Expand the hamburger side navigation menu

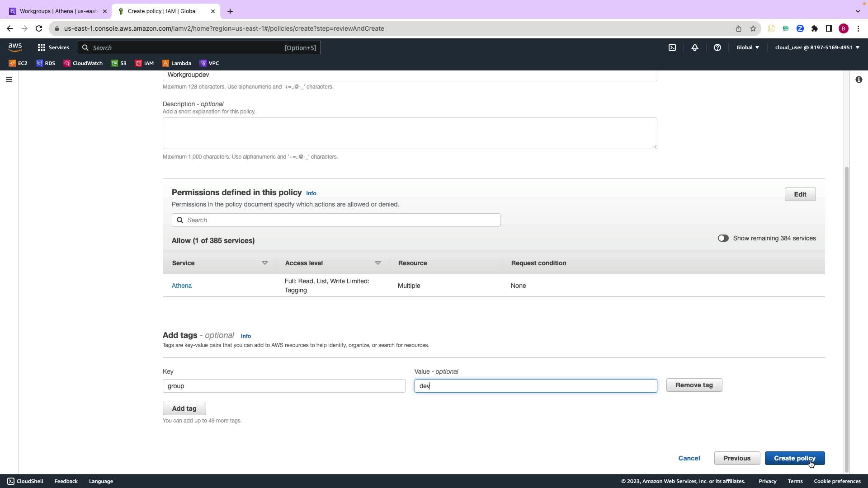(9, 80)
